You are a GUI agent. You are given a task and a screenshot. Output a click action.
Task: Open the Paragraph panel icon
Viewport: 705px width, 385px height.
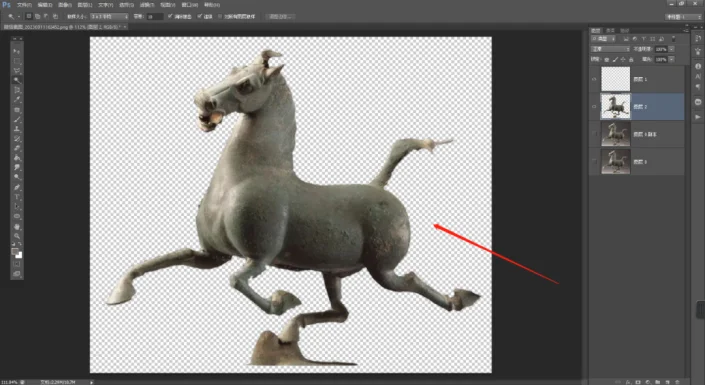pos(698,87)
